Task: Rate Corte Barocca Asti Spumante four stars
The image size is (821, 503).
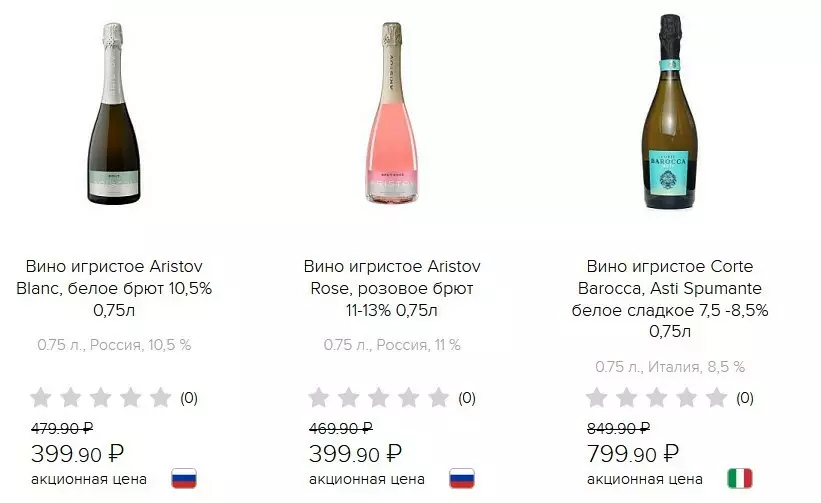Action: [686, 398]
